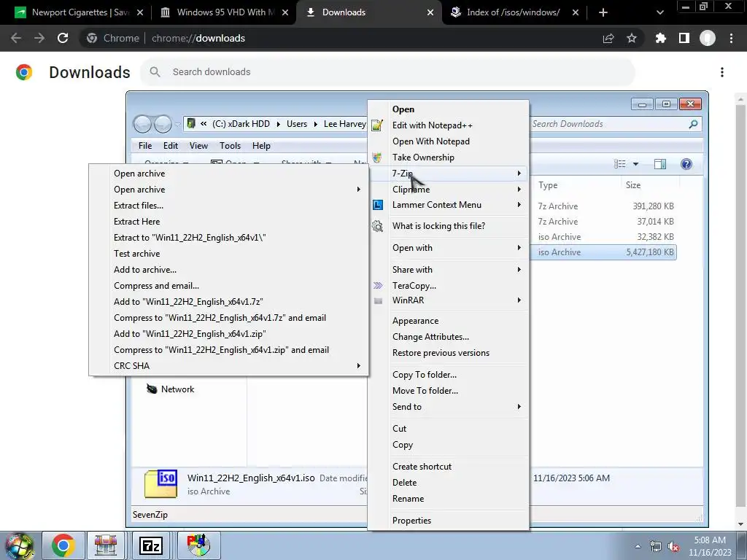The height and width of the screenshot is (560, 747).
Task: Show hidden tray icons arrow
Action: pyautogui.click(x=638, y=546)
